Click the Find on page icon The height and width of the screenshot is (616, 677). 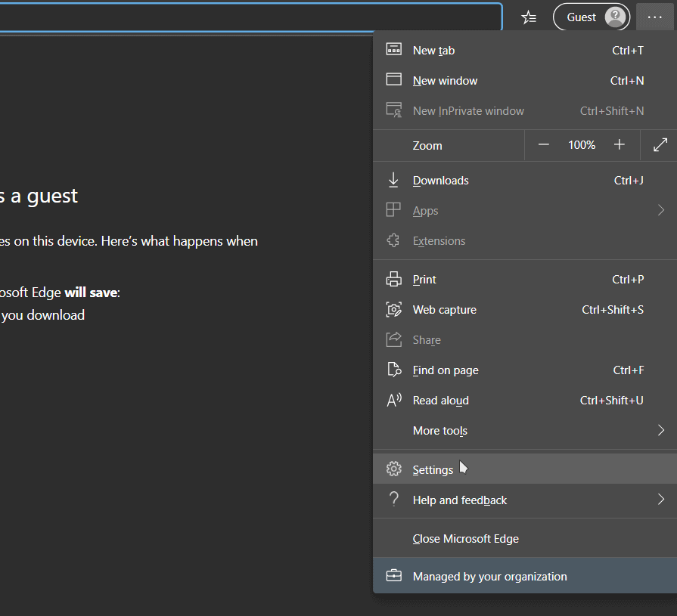393,370
